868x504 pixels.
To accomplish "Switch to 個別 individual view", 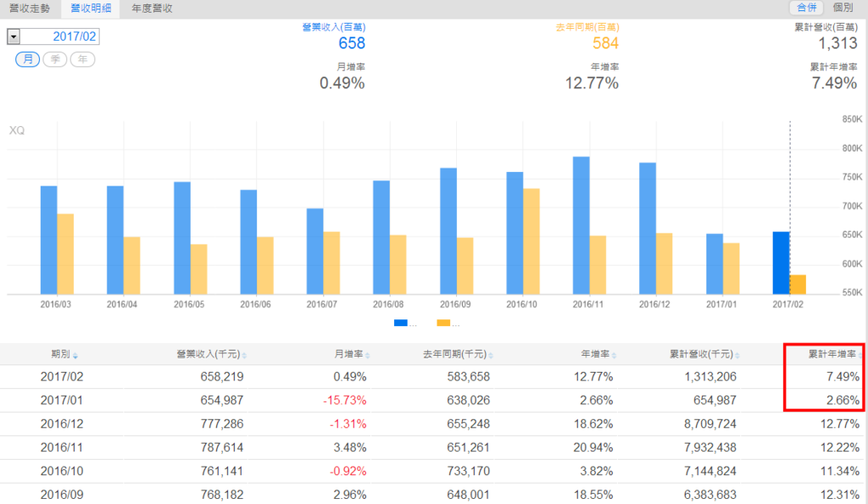I will 843,7.
